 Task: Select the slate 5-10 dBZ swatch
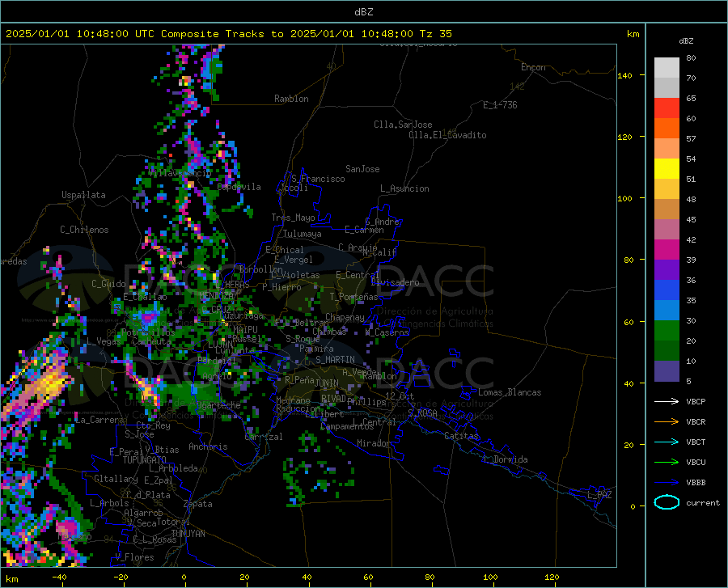point(667,371)
